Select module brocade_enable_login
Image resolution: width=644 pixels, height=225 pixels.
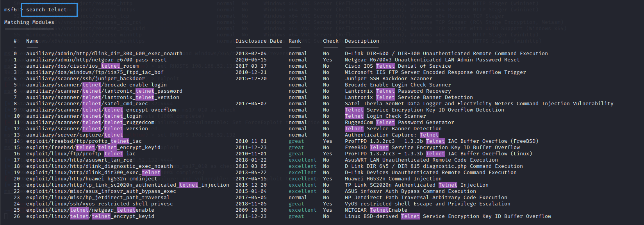96,85
